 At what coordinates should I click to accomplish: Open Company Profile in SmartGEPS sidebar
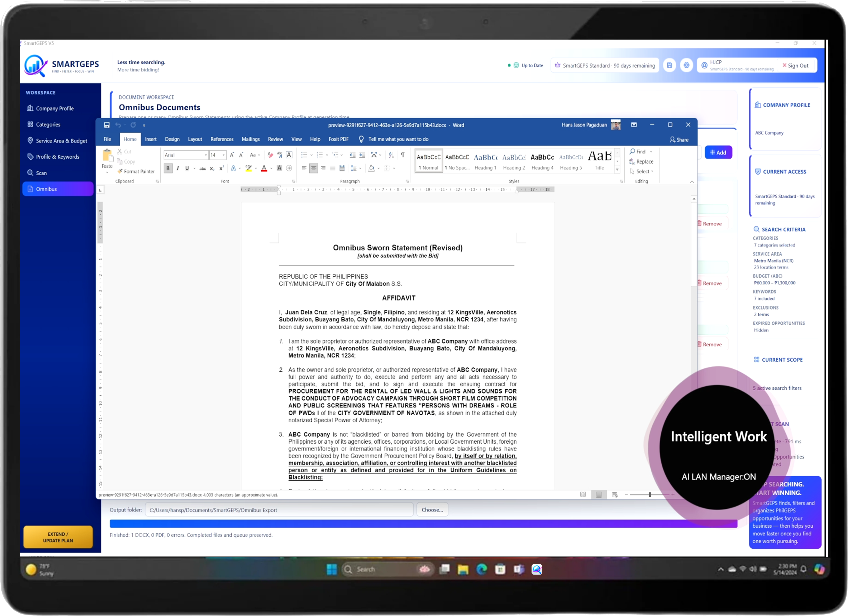tap(58, 109)
